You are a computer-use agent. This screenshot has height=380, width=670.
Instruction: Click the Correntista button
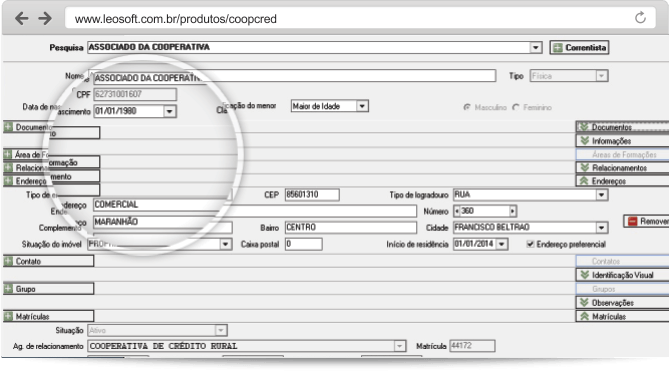[x=579, y=47]
